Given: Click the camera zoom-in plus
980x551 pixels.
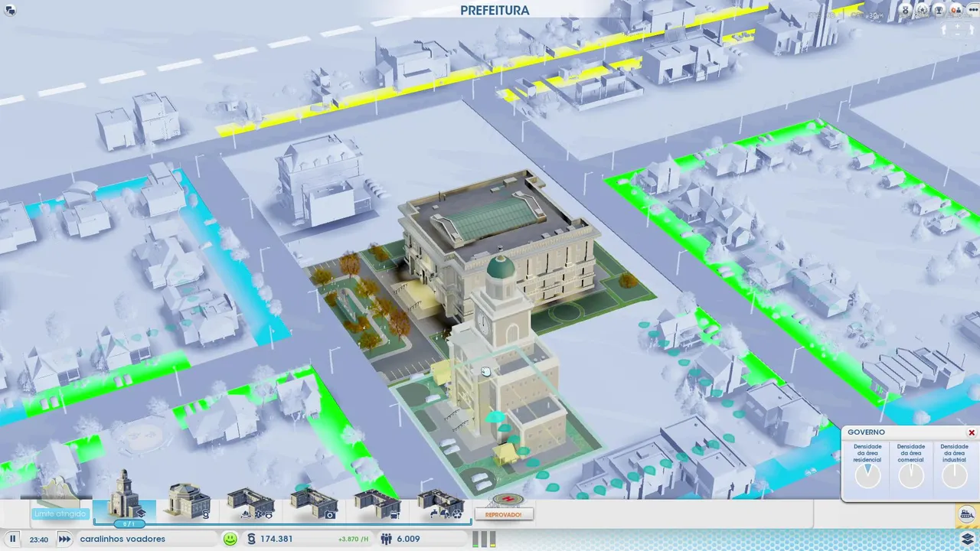Looking at the screenshot, I should [957, 26].
